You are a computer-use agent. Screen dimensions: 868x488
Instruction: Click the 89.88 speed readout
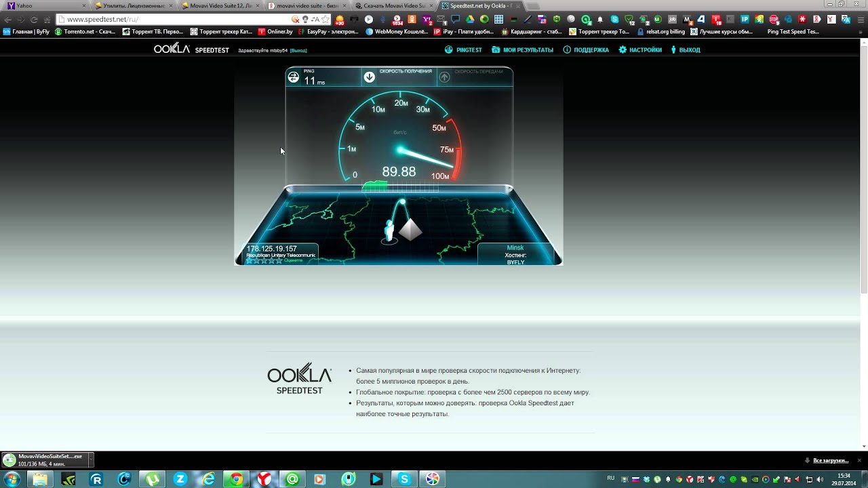pos(399,171)
